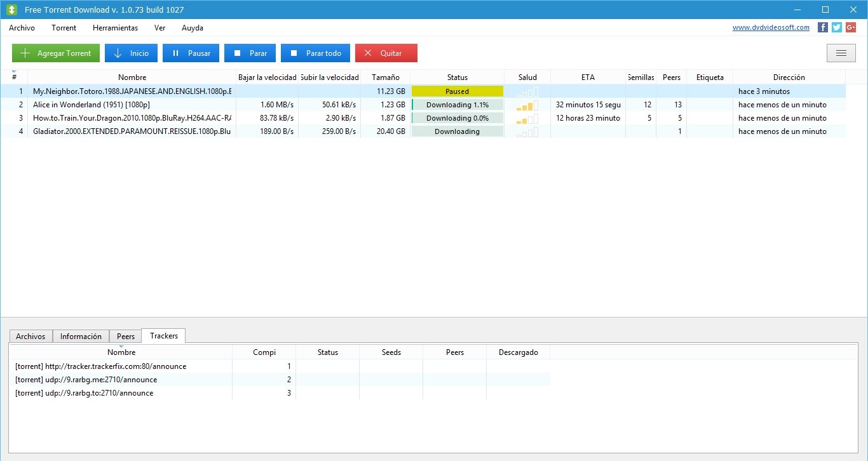
Task: Click Agregar Torrent button
Action: click(56, 53)
